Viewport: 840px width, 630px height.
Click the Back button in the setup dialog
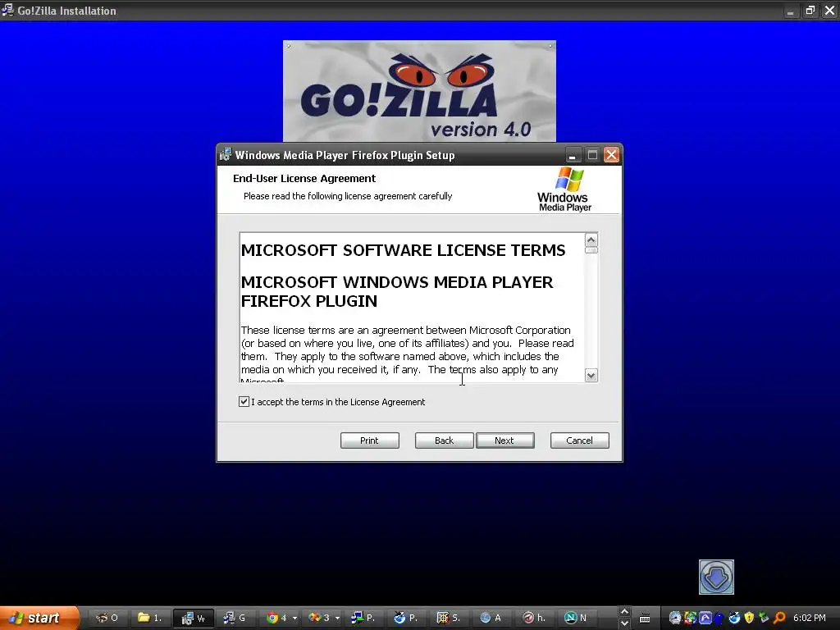tap(444, 441)
